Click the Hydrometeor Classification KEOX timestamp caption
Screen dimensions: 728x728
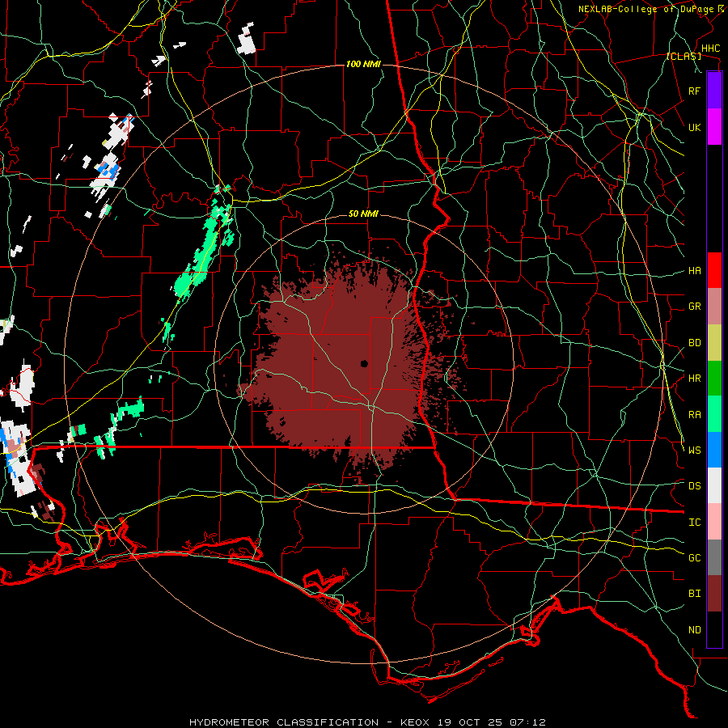(x=367, y=722)
